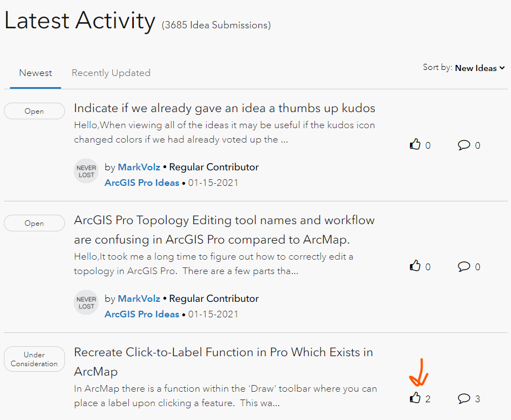Click the excerpt starting 'Hello,When viewing all of the ideas'
Viewport: 511px width, 420px height.
[x=224, y=132]
